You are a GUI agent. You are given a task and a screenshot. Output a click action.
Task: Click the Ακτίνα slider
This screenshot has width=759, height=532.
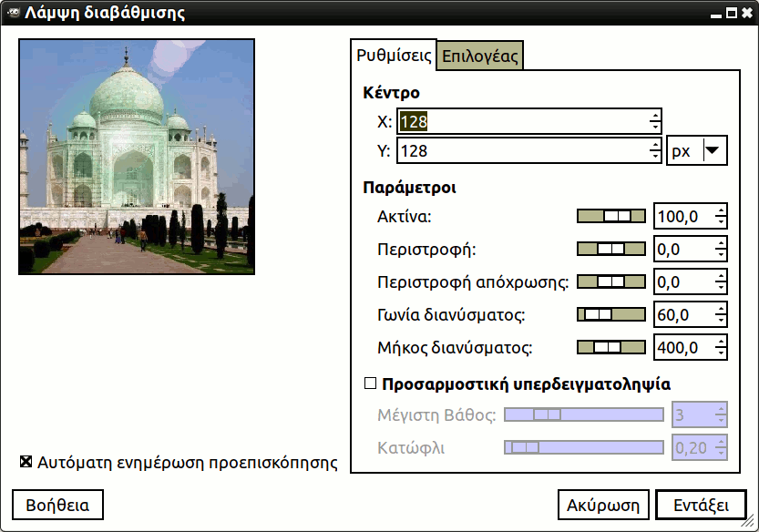(611, 216)
